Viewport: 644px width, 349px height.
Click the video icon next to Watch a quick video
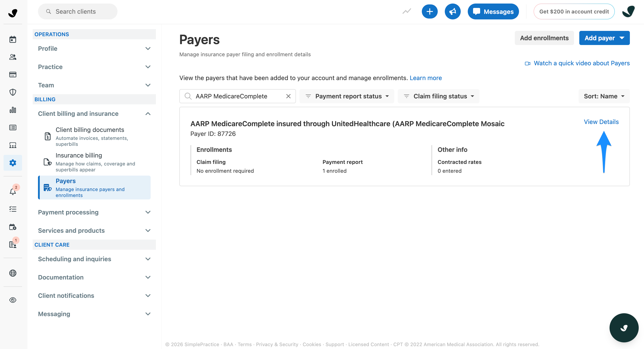(527, 63)
